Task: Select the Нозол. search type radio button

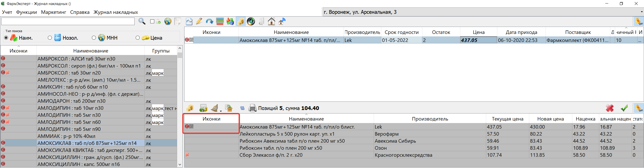Action: (x=50, y=38)
